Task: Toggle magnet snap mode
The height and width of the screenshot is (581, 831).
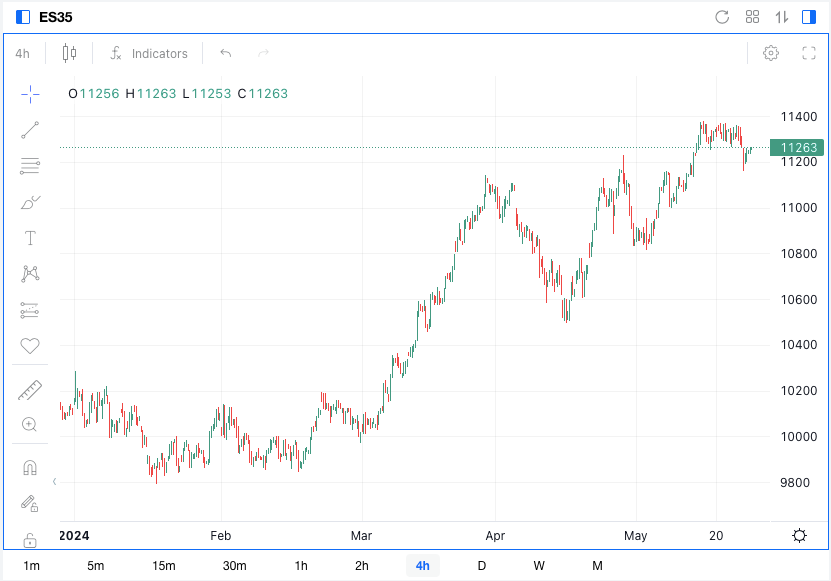Action: 30,468
